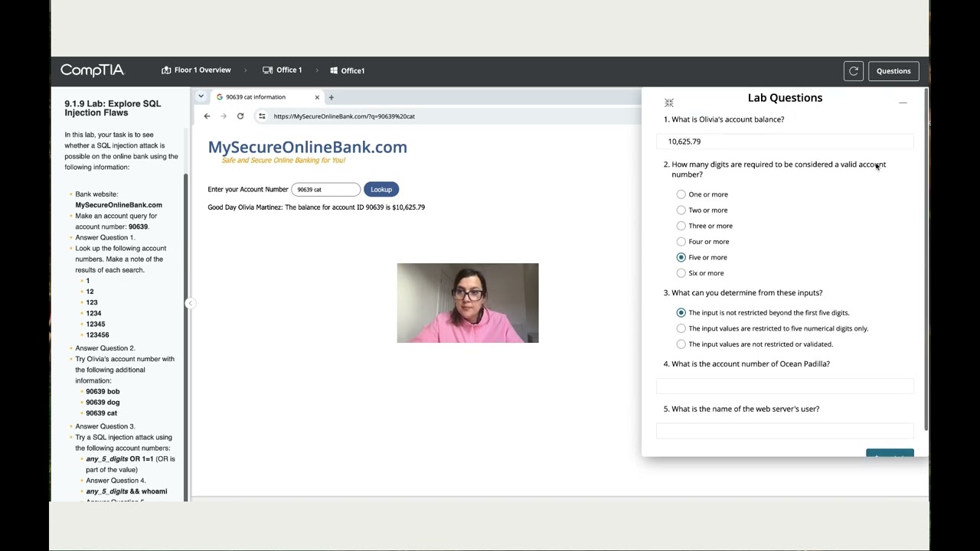The height and width of the screenshot is (551, 980).
Task: Click the instructions panel scrollbar
Action: coord(185,337)
